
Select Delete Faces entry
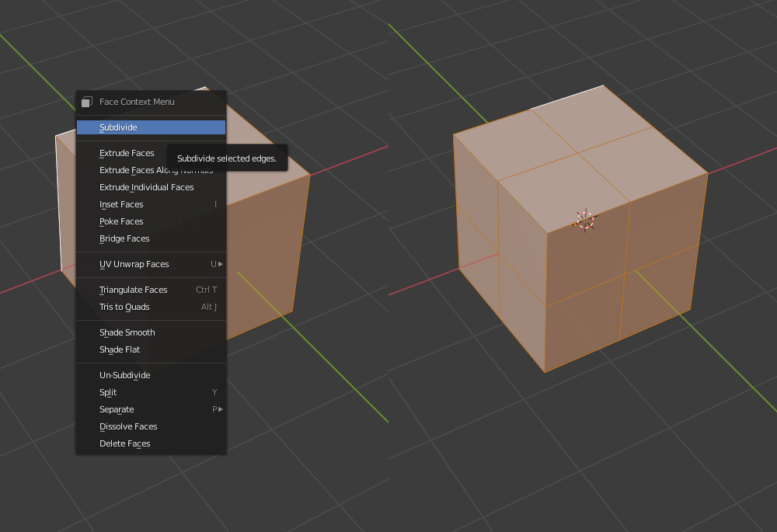point(152,443)
